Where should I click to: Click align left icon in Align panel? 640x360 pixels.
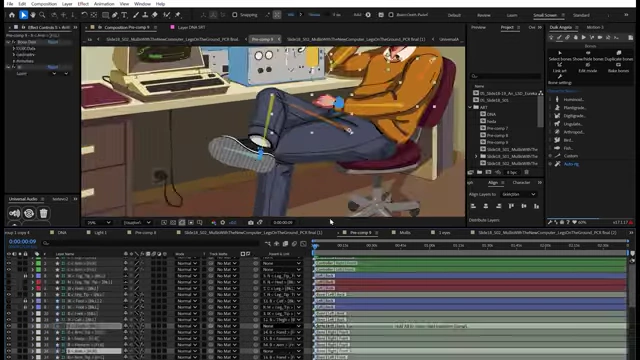coord(473,206)
